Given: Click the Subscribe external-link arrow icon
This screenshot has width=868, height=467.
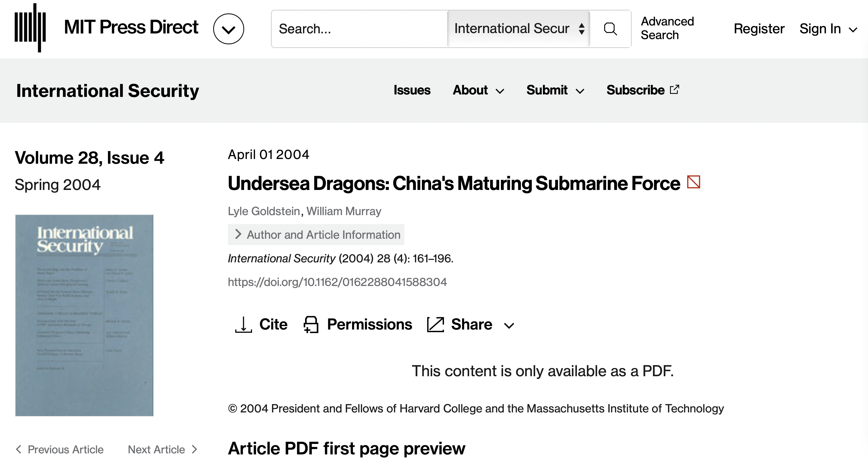Looking at the screenshot, I should pos(674,89).
